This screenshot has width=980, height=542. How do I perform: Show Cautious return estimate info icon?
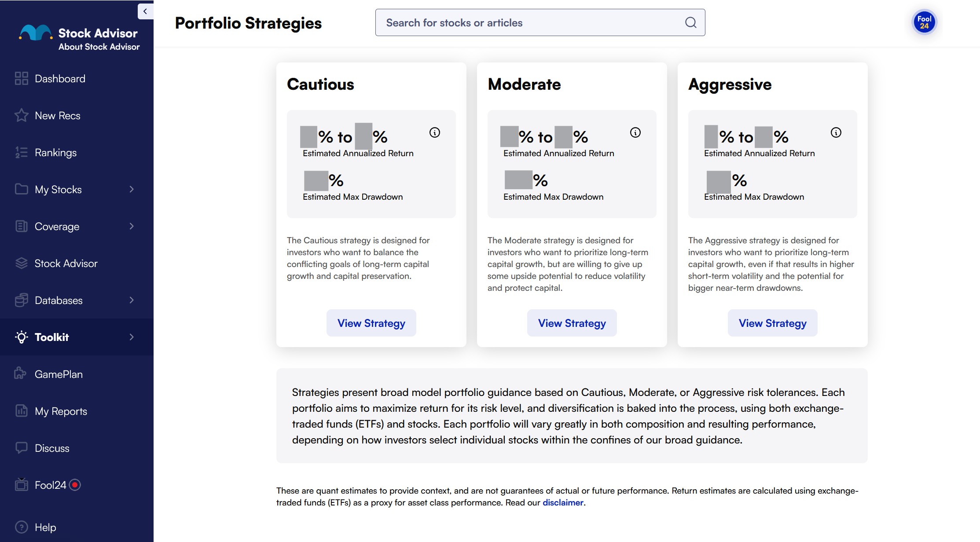(x=434, y=132)
